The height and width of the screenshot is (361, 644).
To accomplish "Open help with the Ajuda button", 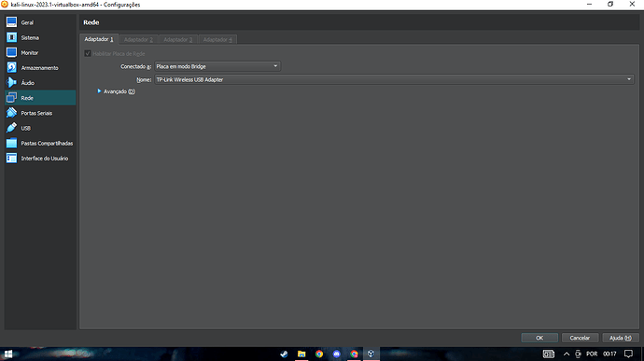I will [x=620, y=338].
